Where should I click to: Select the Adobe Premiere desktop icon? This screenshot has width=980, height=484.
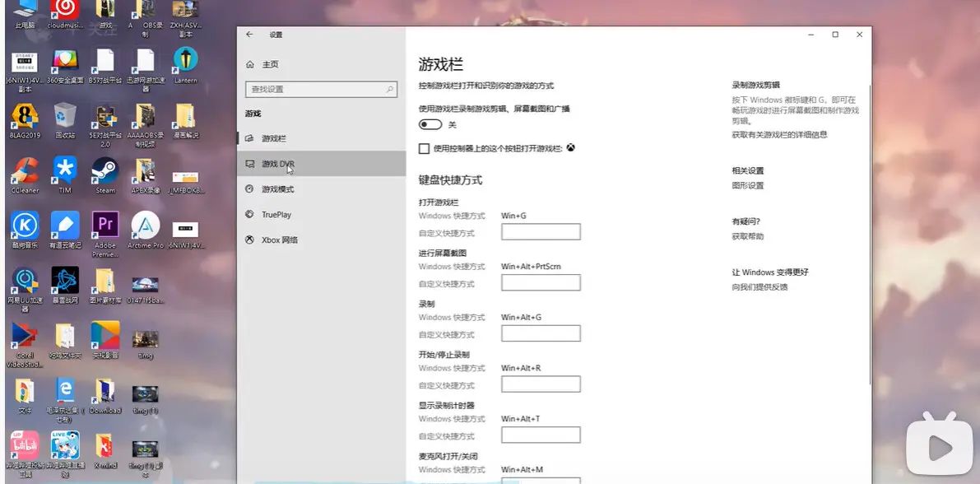(x=105, y=235)
